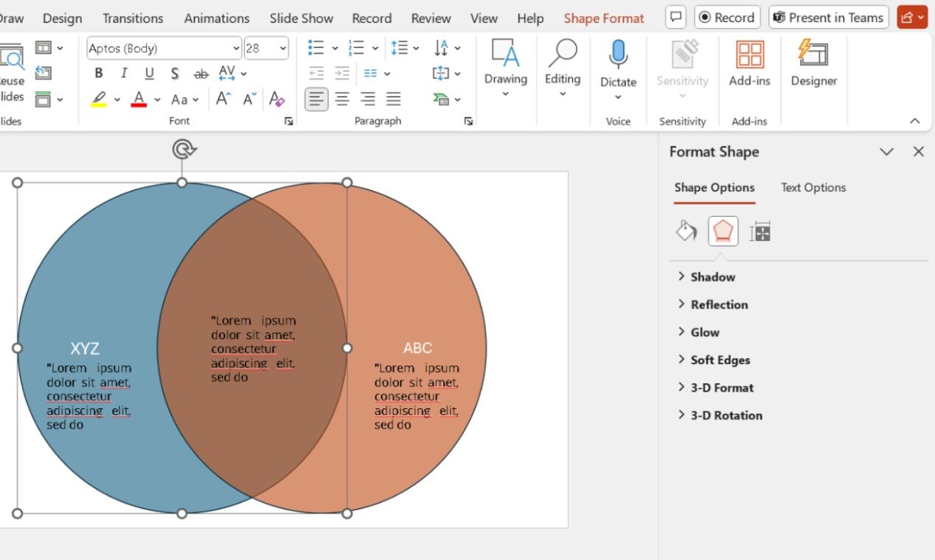This screenshot has height=560, width=935.
Task: Expand the Soft Edges section
Action: [714, 360]
